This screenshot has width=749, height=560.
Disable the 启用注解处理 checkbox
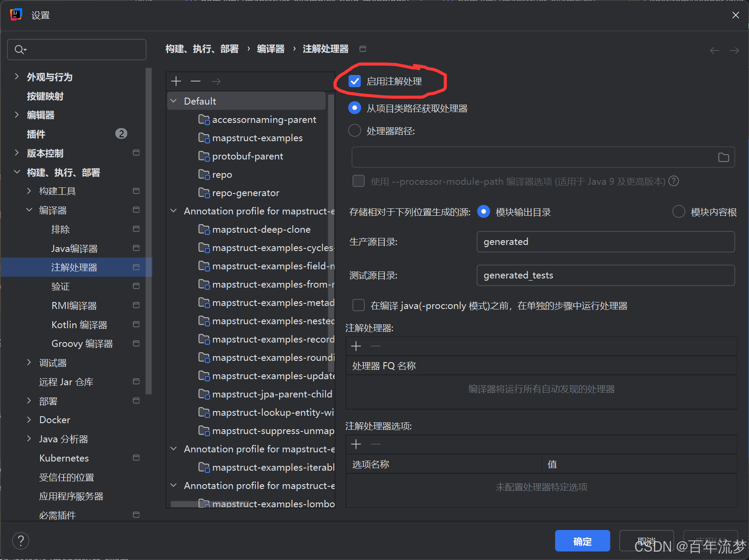(x=354, y=81)
